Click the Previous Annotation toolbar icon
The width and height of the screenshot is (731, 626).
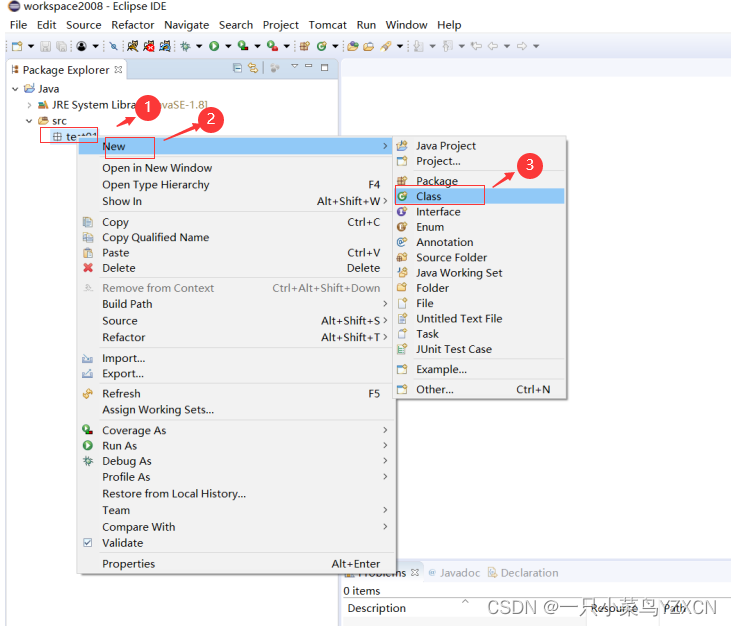point(448,46)
